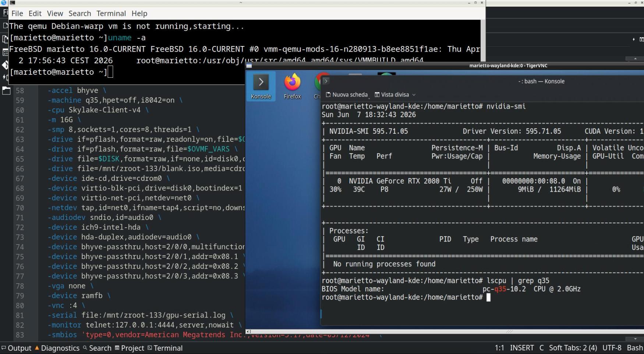The image size is (644, 354).
Task: Open the Search menu in the terminal window
Action: (79, 13)
